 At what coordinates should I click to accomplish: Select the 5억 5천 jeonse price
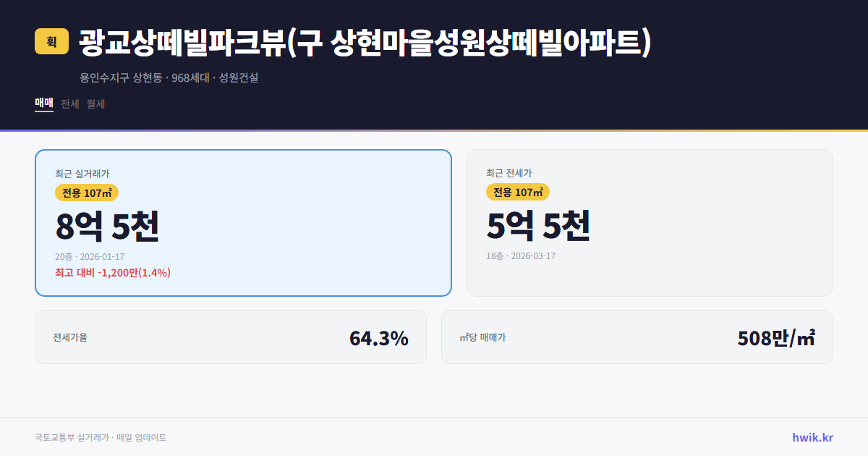coord(538,226)
